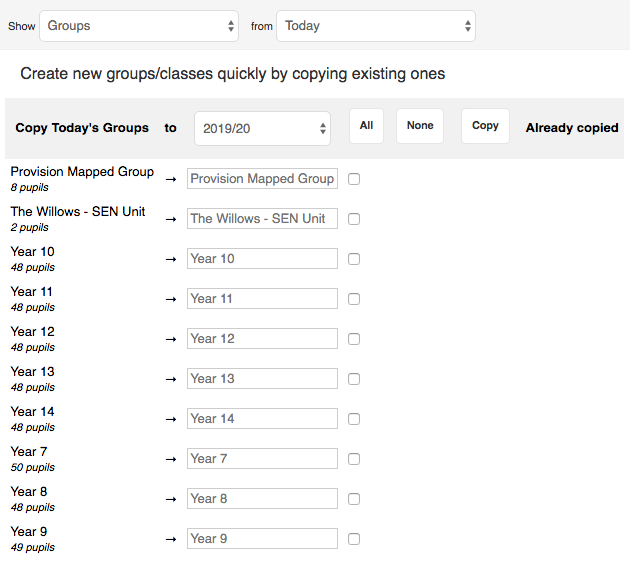
Task: Expand the 2019/20 year selector
Action: (262, 129)
